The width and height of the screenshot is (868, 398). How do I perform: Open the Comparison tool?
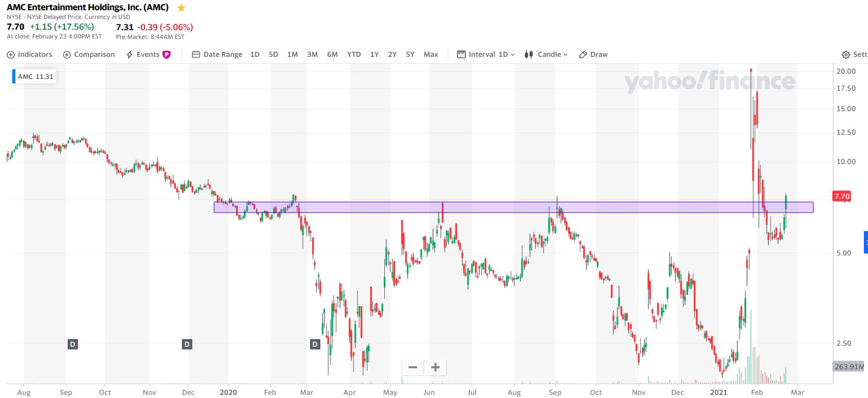point(89,54)
